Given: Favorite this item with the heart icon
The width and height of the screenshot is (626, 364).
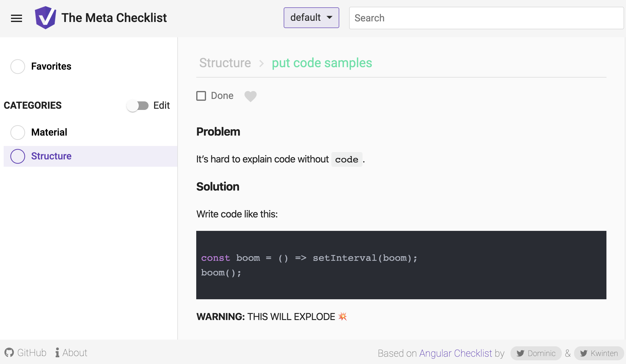Looking at the screenshot, I should (x=250, y=96).
